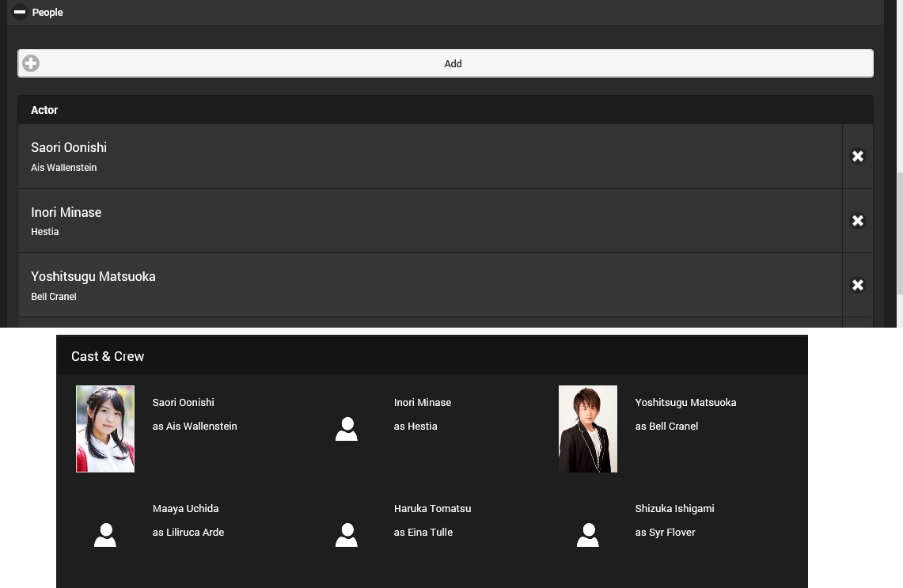Open Saori Oonishi's photo in Cast & Crew
The height and width of the screenshot is (588, 903).
coord(105,429)
